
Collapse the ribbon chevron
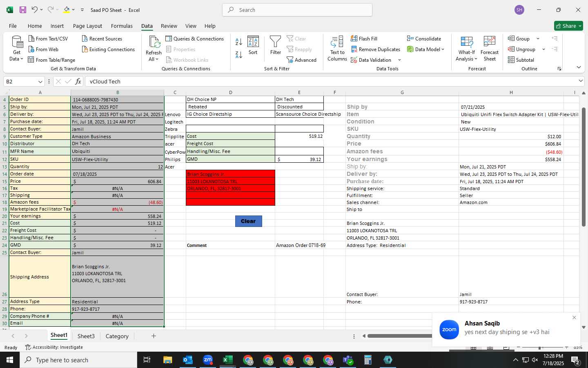(579, 67)
